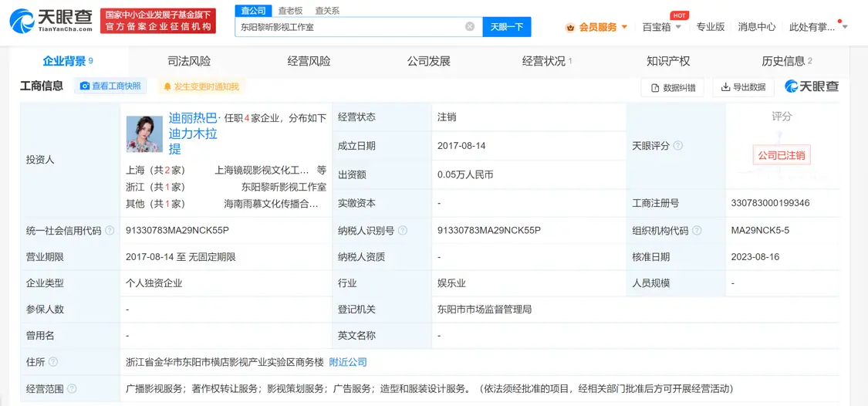Click the 浙江（共1家）region entry

tap(156, 188)
